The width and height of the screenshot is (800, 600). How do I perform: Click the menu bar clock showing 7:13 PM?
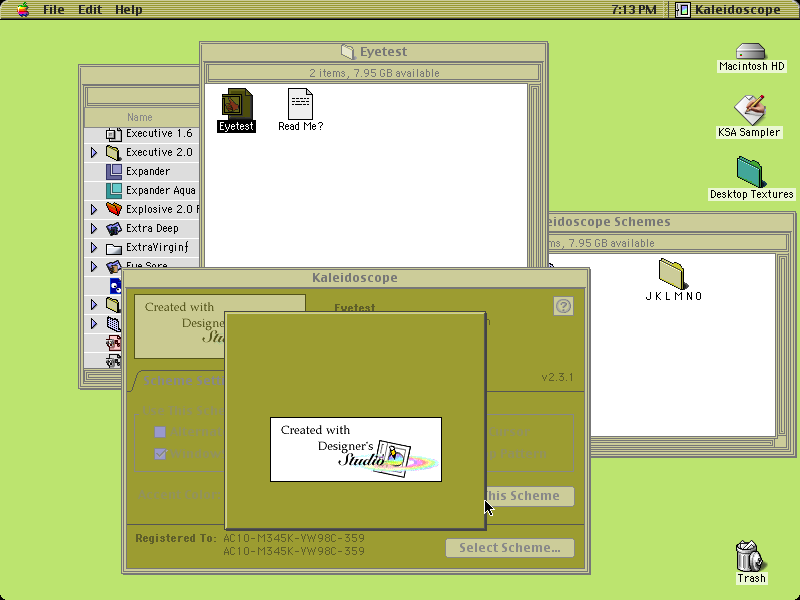point(634,10)
